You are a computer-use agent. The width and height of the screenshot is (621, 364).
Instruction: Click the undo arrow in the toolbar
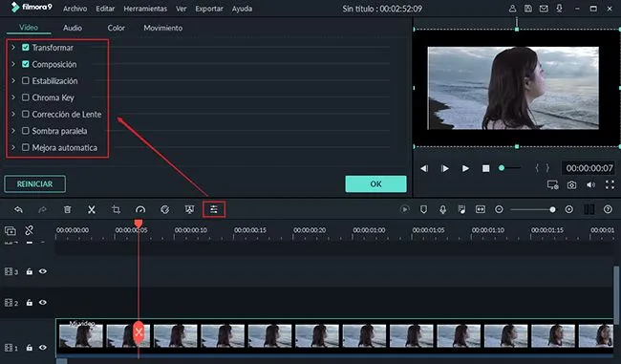click(x=18, y=209)
